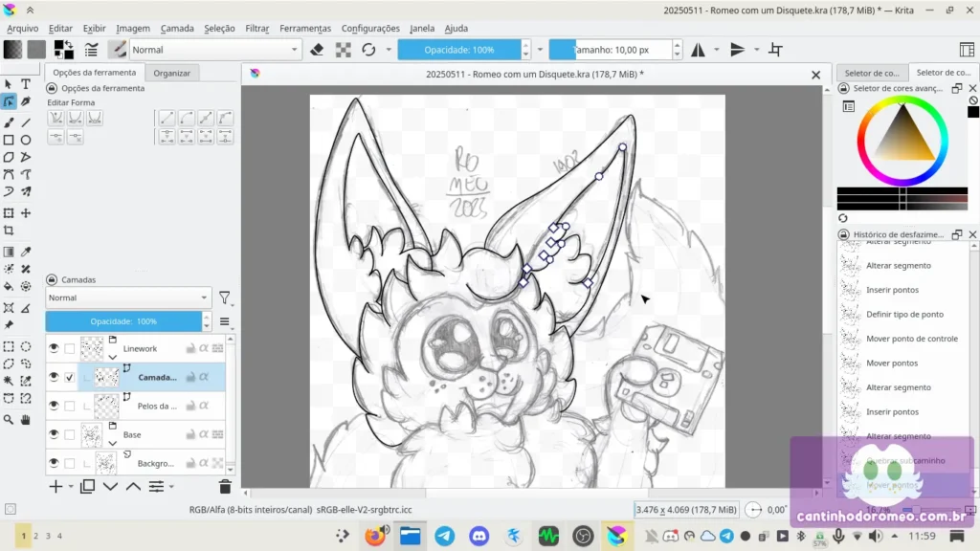Select the Ellipse tool
This screenshot has height=551, width=980.
point(26,140)
